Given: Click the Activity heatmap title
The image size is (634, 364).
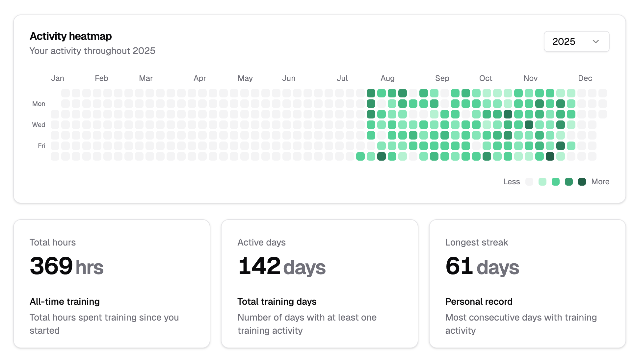Looking at the screenshot, I should 70,36.
